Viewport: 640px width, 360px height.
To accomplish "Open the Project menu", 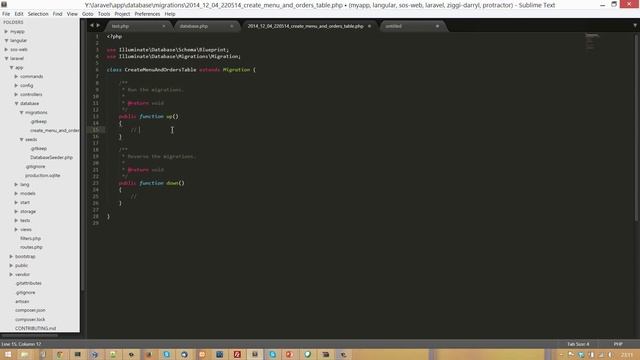I will pos(122,13).
